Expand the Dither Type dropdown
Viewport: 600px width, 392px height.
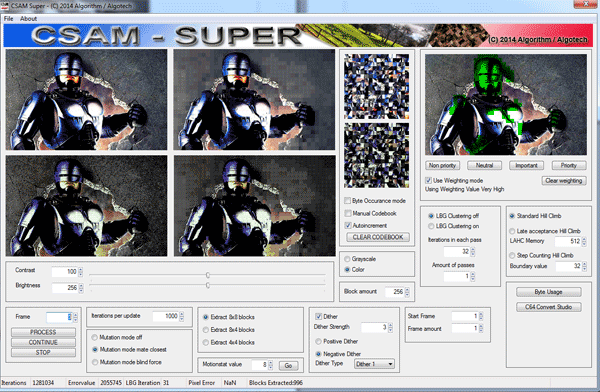374,364
